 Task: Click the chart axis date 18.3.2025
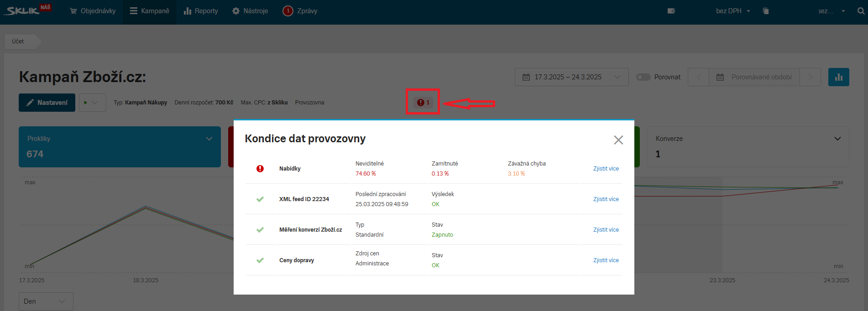point(146,280)
